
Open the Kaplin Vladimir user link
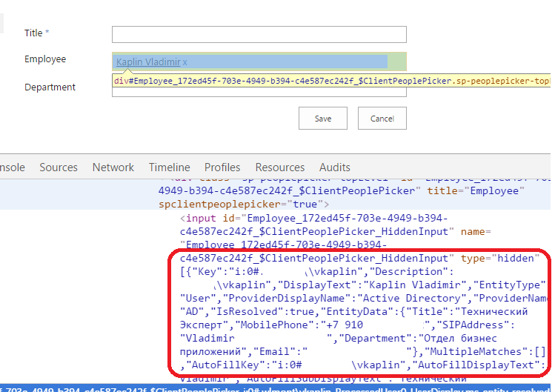(x=148, y=62)
